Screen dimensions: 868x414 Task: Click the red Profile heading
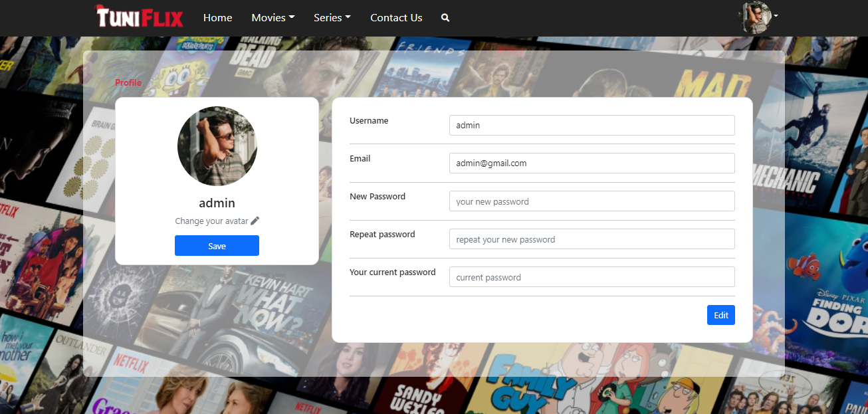coord(128,83)
